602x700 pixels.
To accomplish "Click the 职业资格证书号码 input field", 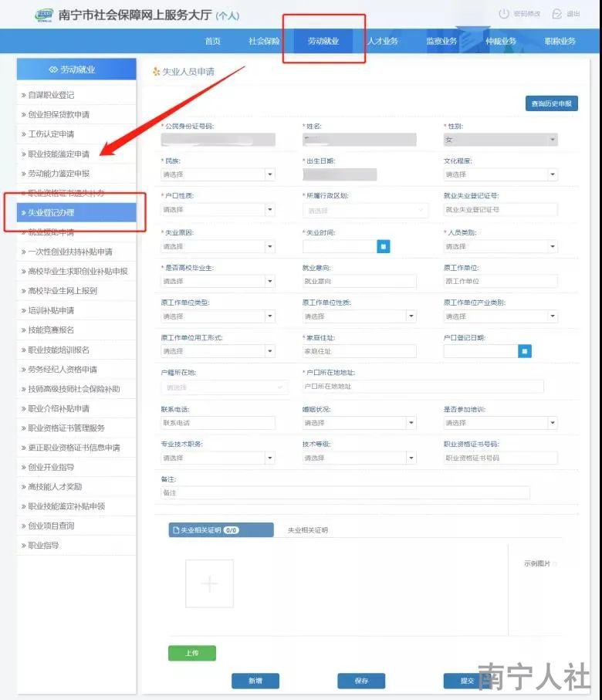I will [501, 458].
